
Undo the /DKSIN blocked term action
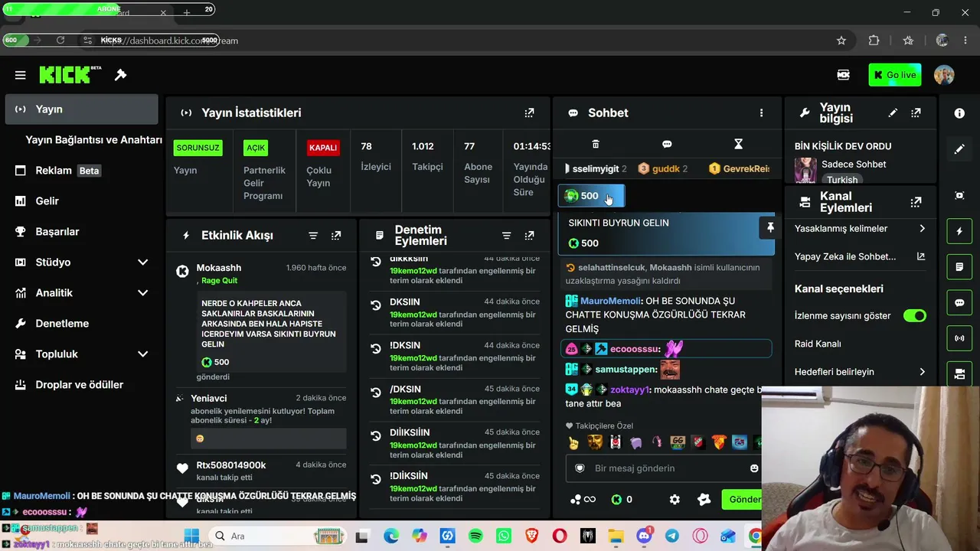[x=376, y=393]
